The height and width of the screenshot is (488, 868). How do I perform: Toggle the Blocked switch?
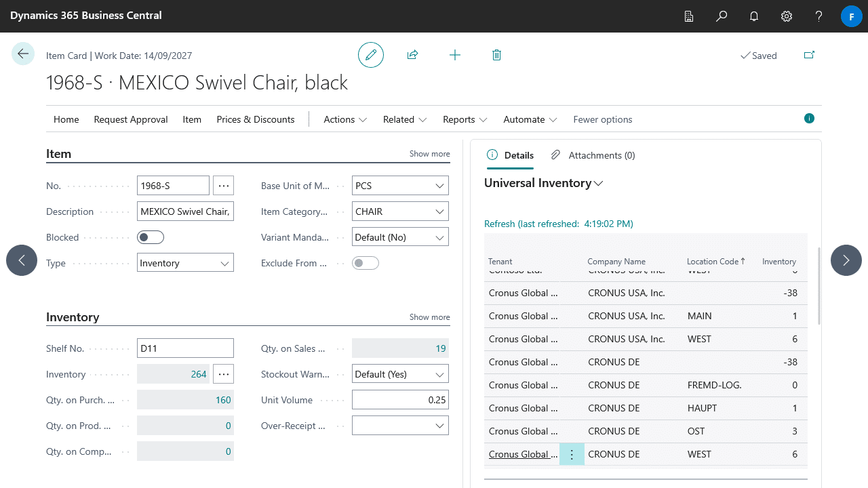click(x=151, y=237)
